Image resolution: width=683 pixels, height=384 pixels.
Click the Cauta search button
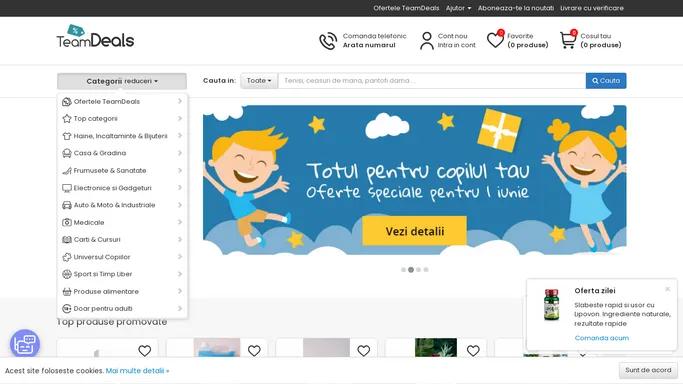pyautogui.click(x=606, y=81)
